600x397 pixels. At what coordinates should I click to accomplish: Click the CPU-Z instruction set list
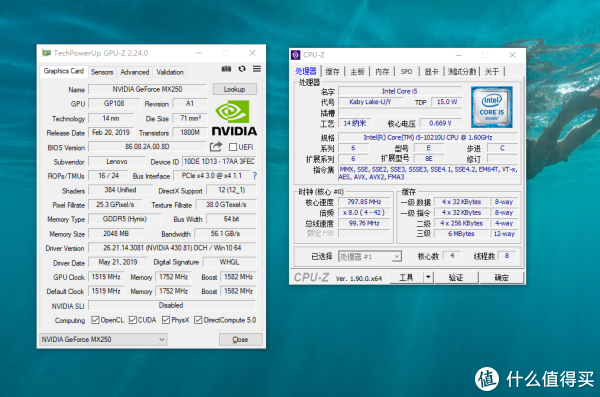(x=428, y=173)
